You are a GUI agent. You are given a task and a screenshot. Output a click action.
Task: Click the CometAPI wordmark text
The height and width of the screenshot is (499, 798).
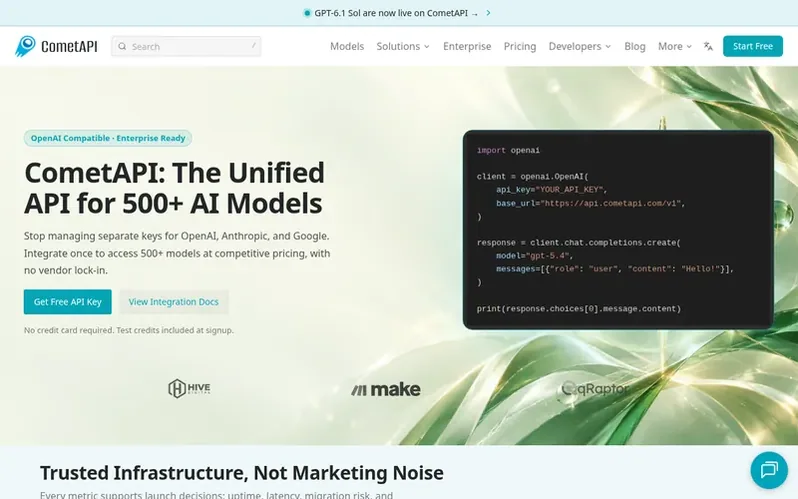69,46
